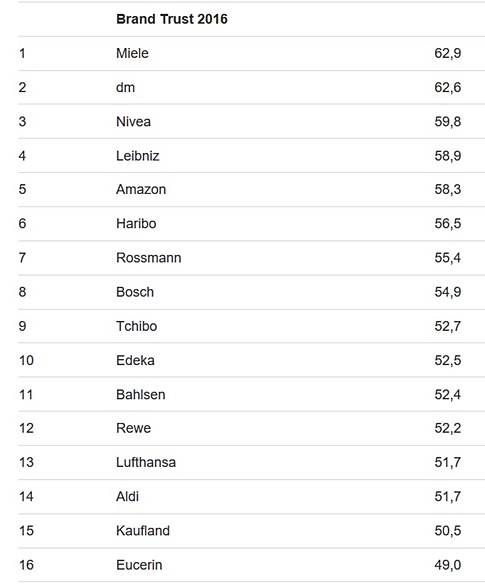Screen dimensions: 485x587
Task: Click the Aldi brand name
Action: (x=128, y=496)
